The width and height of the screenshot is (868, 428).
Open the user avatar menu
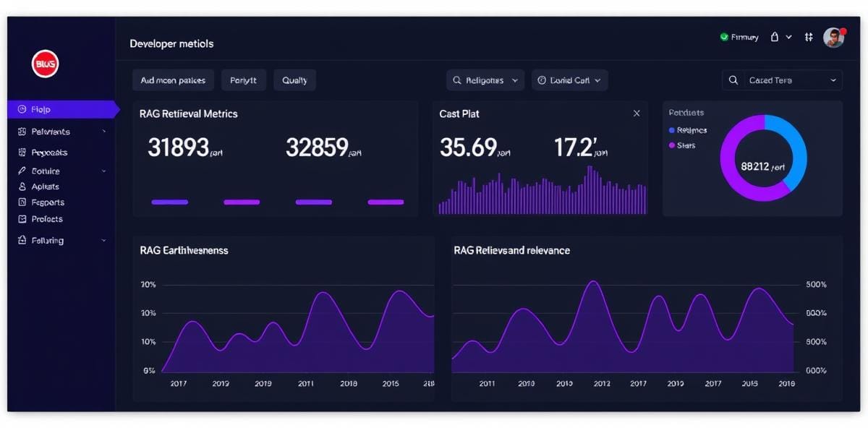point(834,38)
